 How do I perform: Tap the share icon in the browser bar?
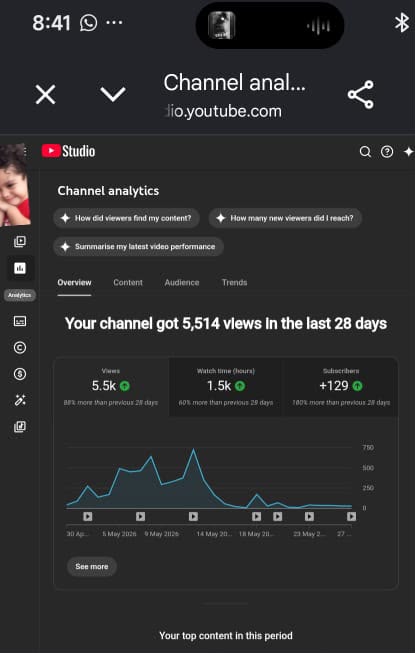tap(361, 95)
